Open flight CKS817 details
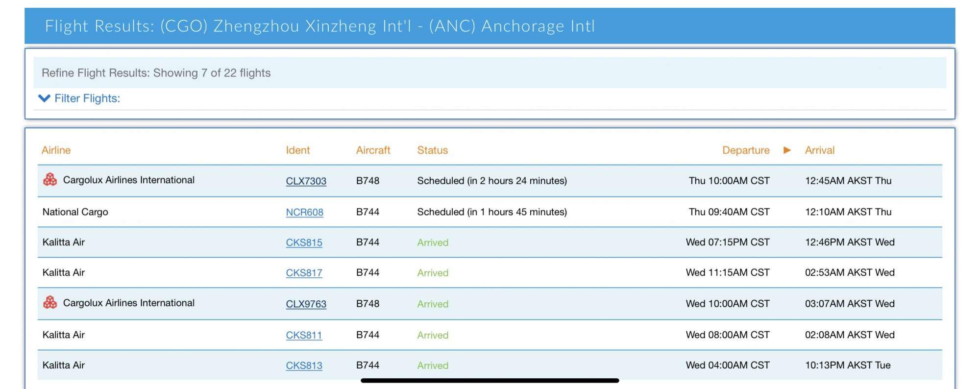Screen dimensions: 980x389 [304, 273]
